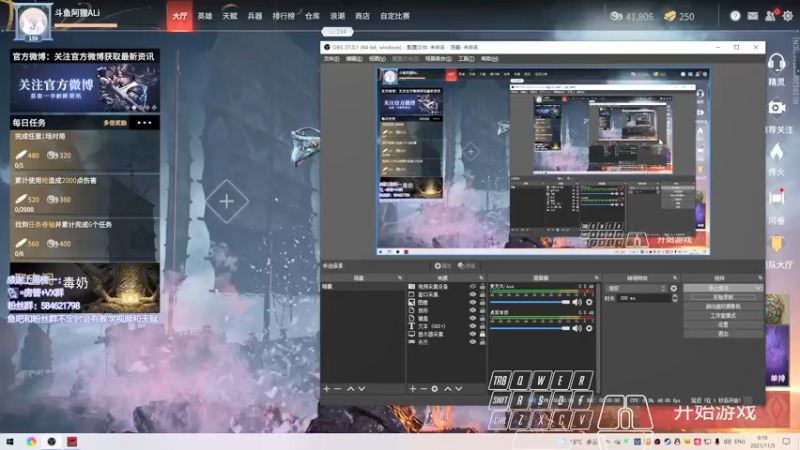Open OBS 帮助(H) menu
The image size is (800, 450).
click(x=489, y=59)
